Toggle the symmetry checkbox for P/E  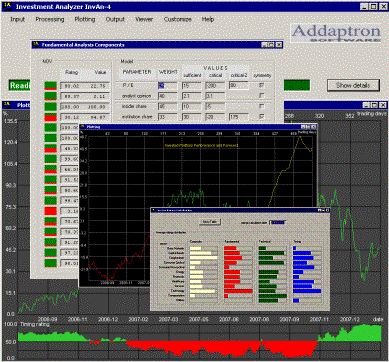point(262,86)
